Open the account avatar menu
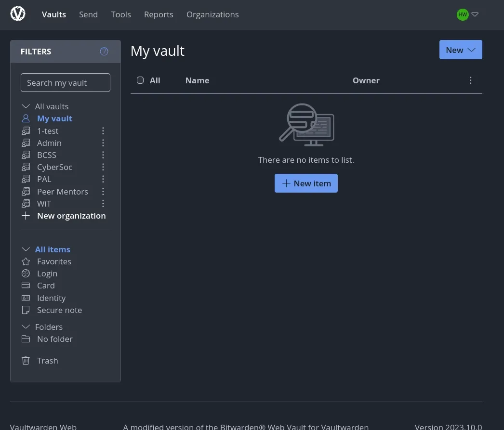Viewport: 504px width, 430px height. pos(467,14)
